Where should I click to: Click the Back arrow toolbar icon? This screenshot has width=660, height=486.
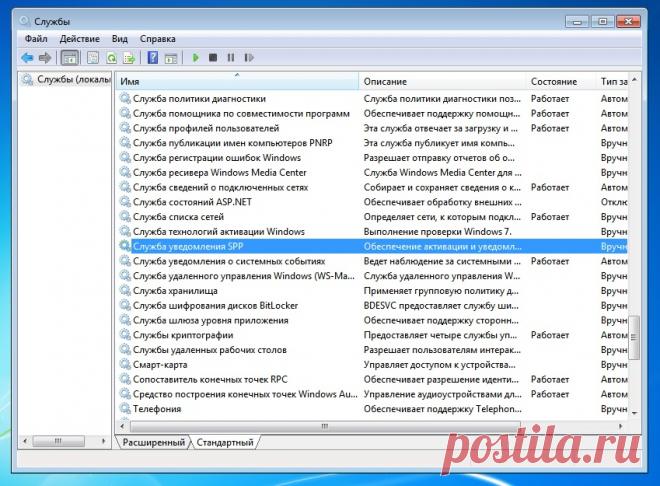27,58
